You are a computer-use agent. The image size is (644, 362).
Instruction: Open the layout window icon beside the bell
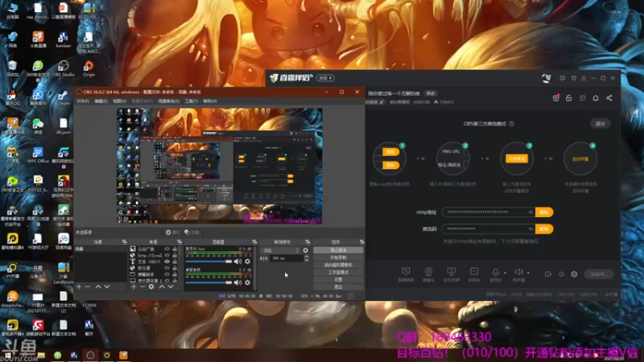click(x=582, y=98)
